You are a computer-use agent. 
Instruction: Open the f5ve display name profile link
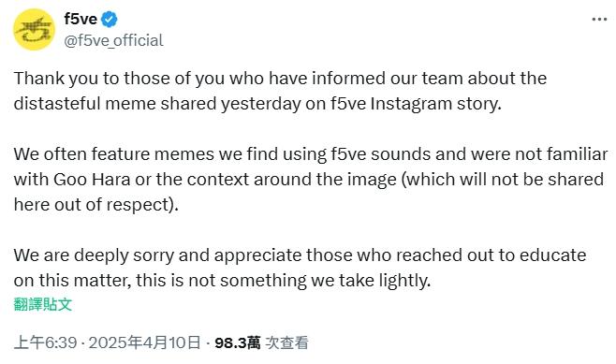click(x=81, y=19)
